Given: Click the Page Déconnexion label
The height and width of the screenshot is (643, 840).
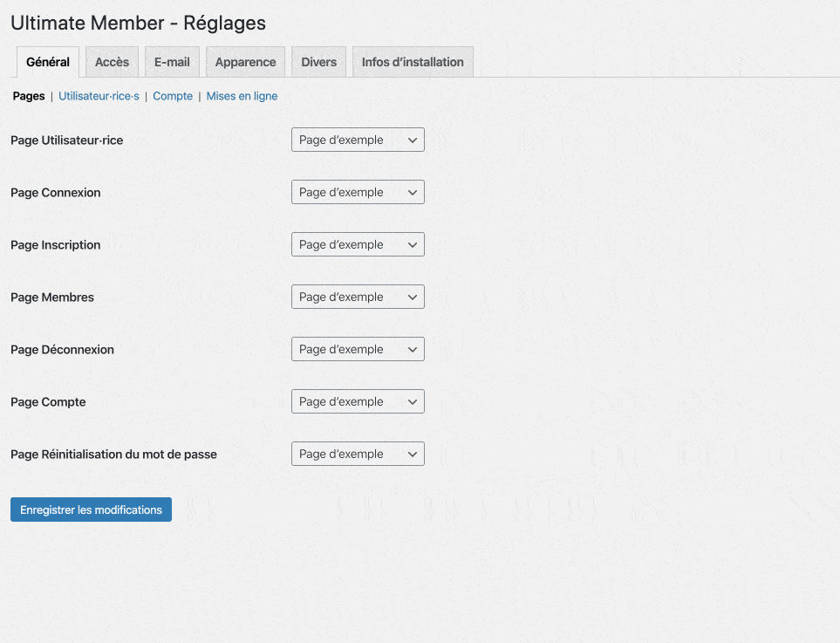Looking at the screenshot, I should pyautogui.click(x=63, y=350).
